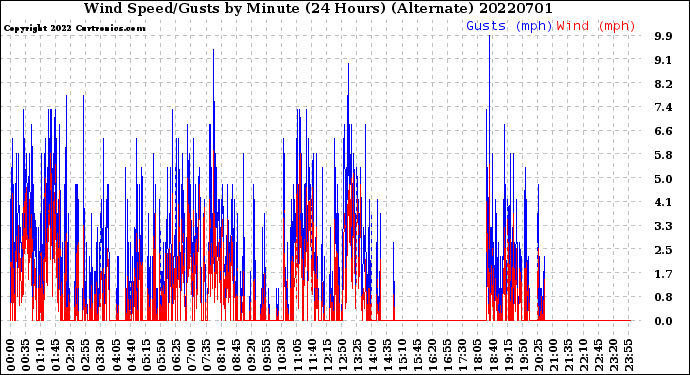Click the 09:20 time label

(x=251, y=355)
